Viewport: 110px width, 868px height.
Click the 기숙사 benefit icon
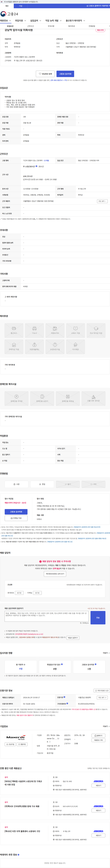point(34,331)
